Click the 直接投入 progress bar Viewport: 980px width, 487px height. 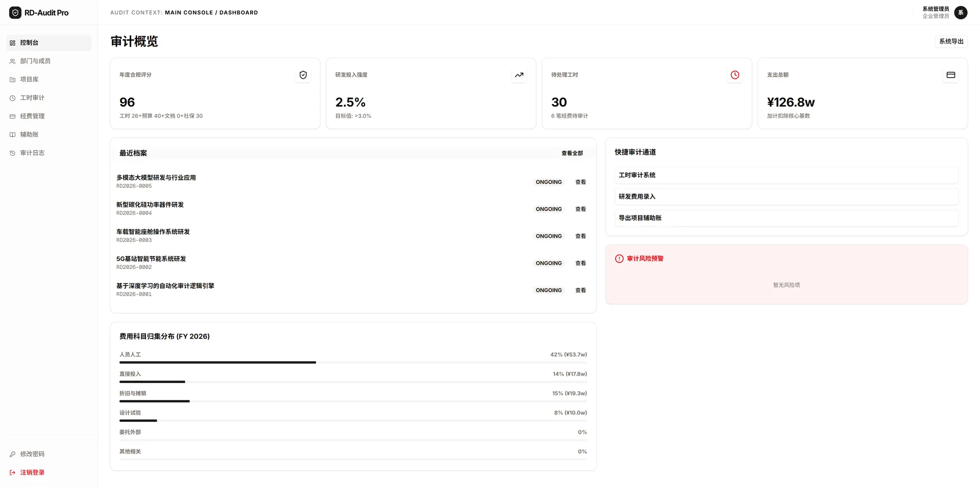click(x=353, y=382)
